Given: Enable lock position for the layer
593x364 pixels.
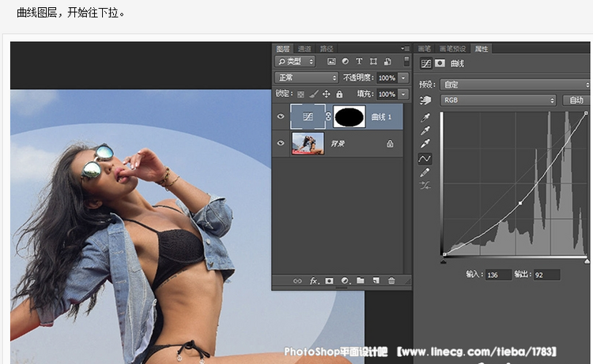Looking at the screenshot, I should (327, 94).
